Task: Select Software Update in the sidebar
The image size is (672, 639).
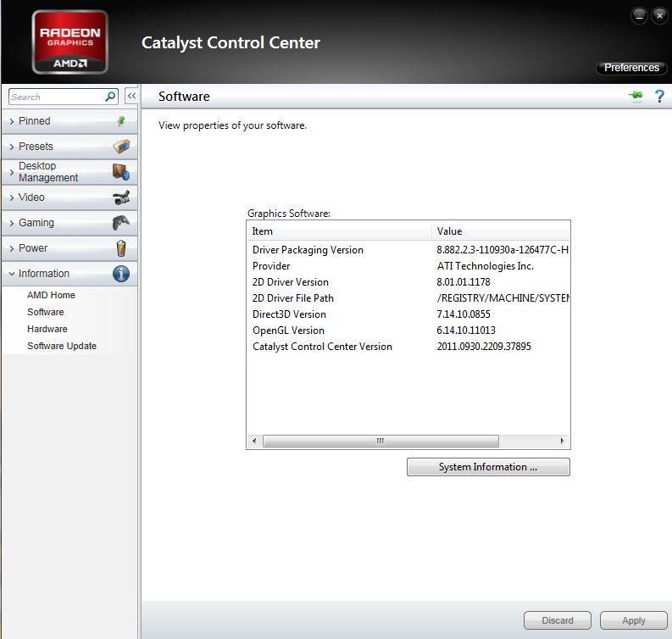Action: (61, 346)
